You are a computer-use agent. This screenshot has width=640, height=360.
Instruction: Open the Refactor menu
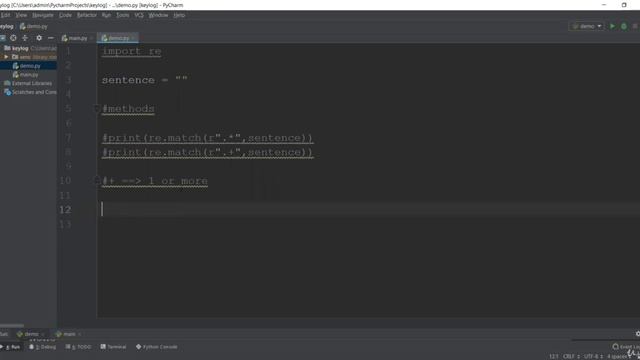(87, 15)
